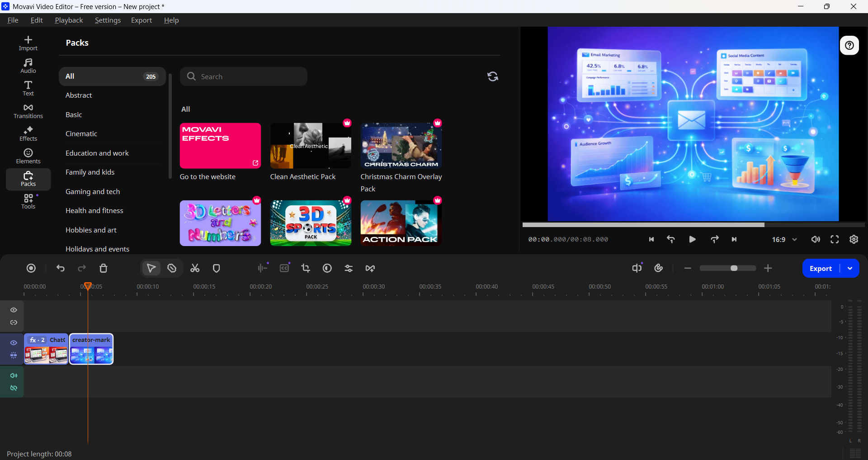Toggle link icon on the overlay track
The height and width of the screenshot is (460, 868).
pyautogui.click(x=14, y=322)
